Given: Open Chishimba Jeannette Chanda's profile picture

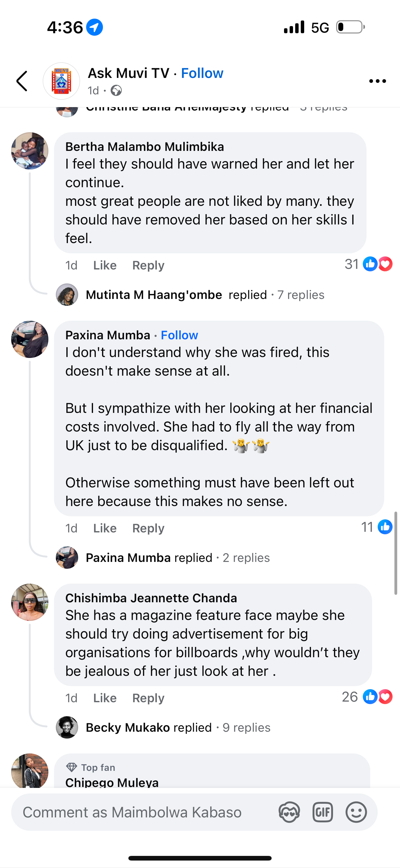Looking at the screenshot, I should click(30, 602).
